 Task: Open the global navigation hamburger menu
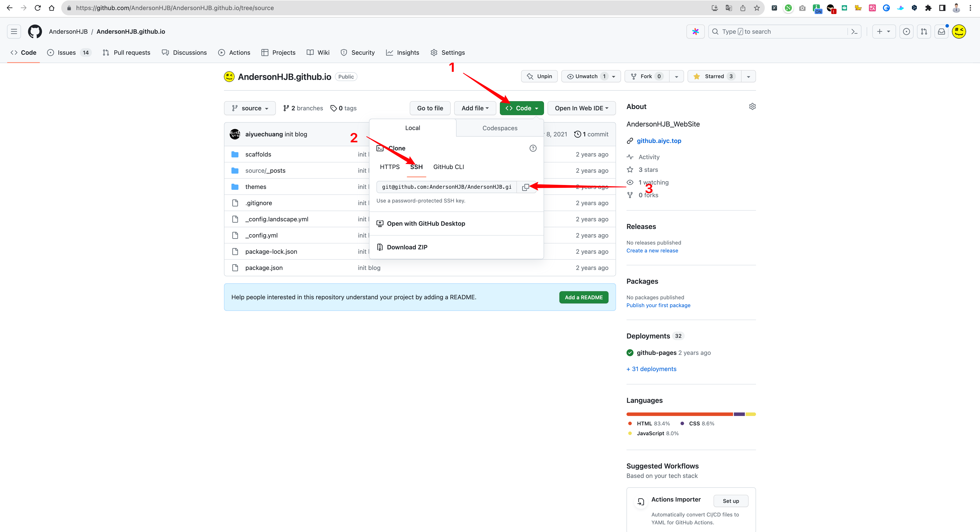coord(14,32)
